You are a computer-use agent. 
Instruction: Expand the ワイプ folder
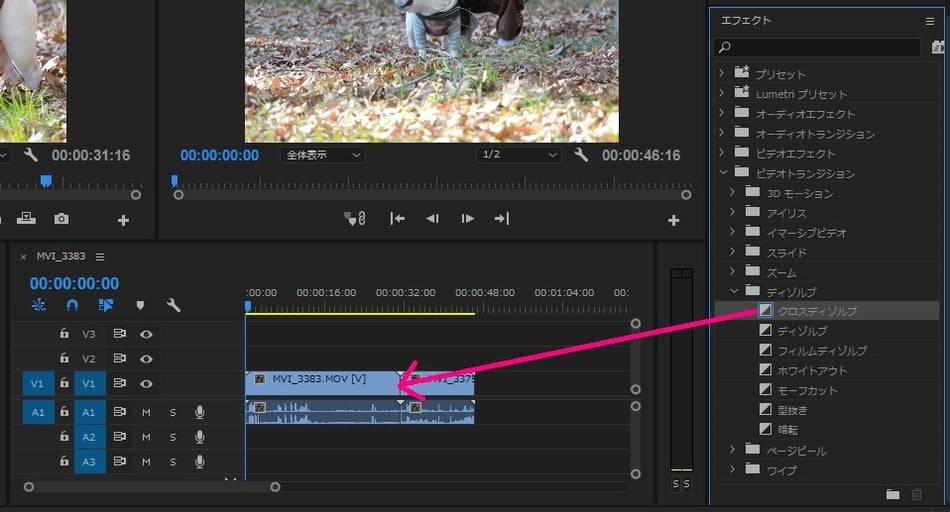(732, 469)
